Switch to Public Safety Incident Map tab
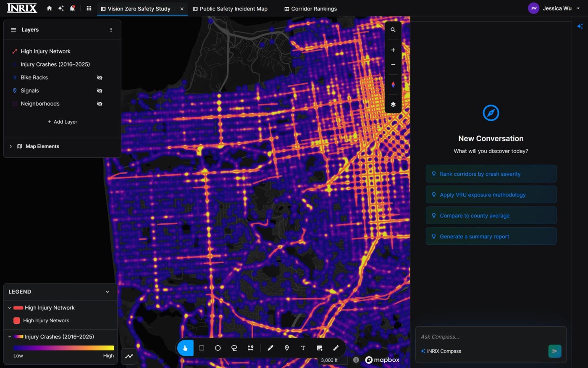588x368 pixels. [230, 8]
